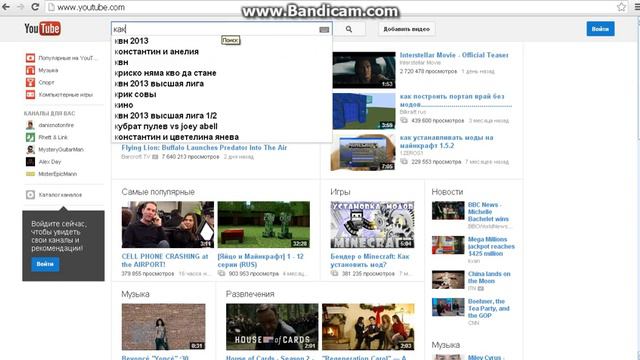Open the danisnotonfire channel avatar
Image resolution: width=640 pixels, height=360 pixels.
[30, 125]
